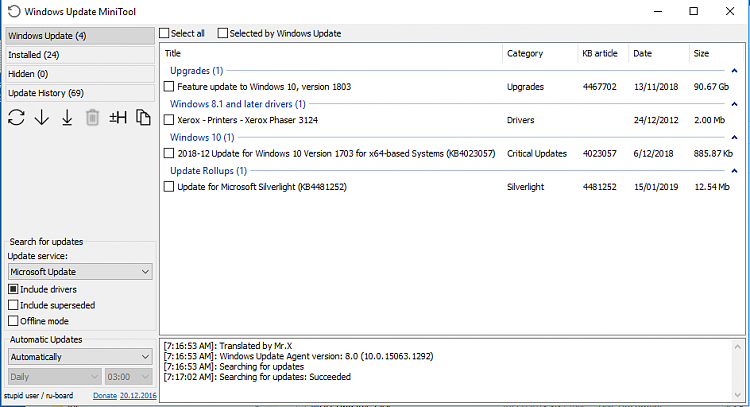
Task: Check the Select all checkbox
Action: [165, 33]
